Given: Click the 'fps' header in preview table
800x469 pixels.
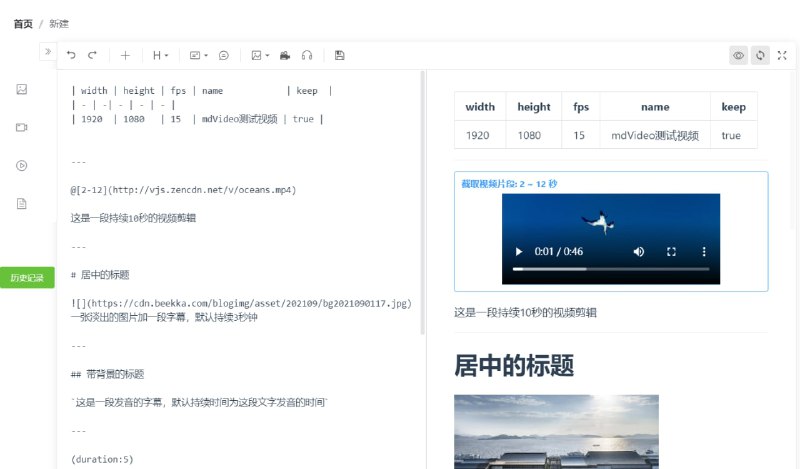Looking at the screenshot, I should [x=581, y=107].
